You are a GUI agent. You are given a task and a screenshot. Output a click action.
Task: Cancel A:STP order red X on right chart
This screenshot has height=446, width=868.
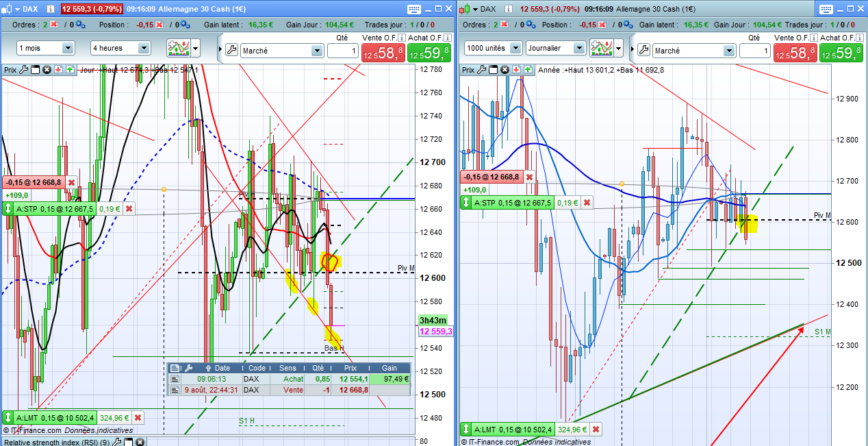click(x=586, y=203)
